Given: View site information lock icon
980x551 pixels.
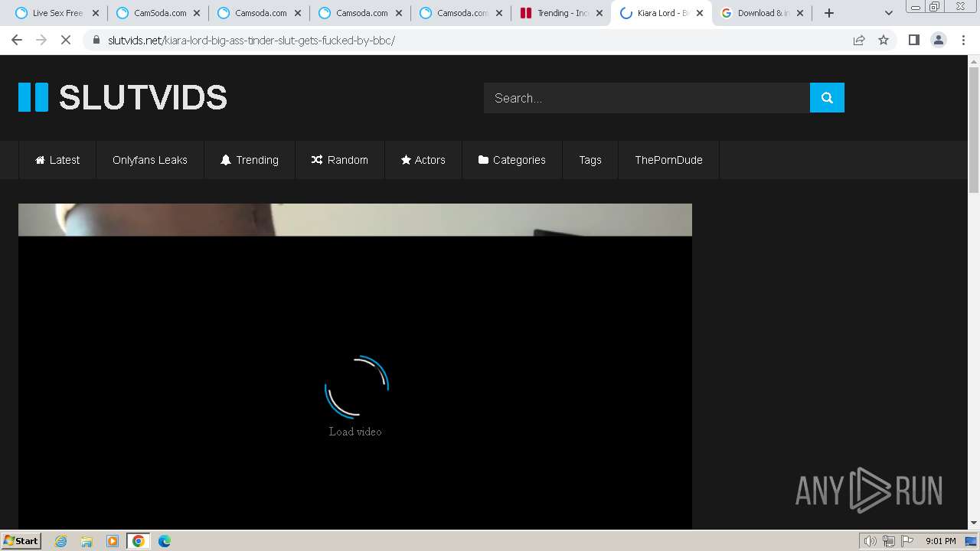Looking at the screenshot, I should tap(96, 40).
